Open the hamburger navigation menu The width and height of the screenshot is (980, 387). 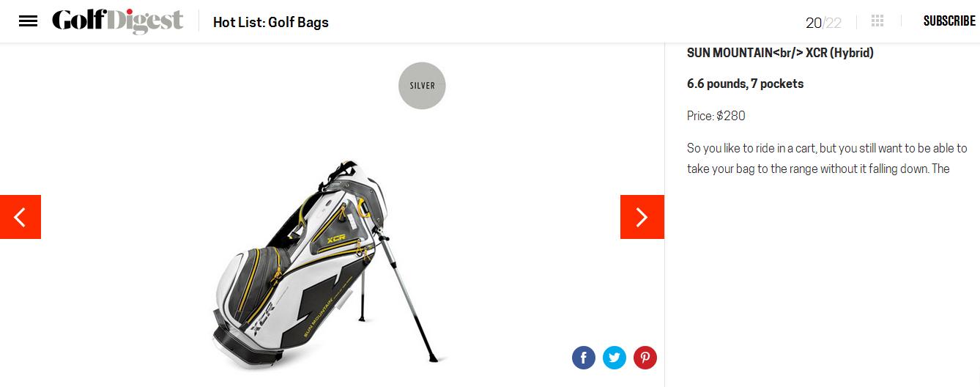coord(28,21)
